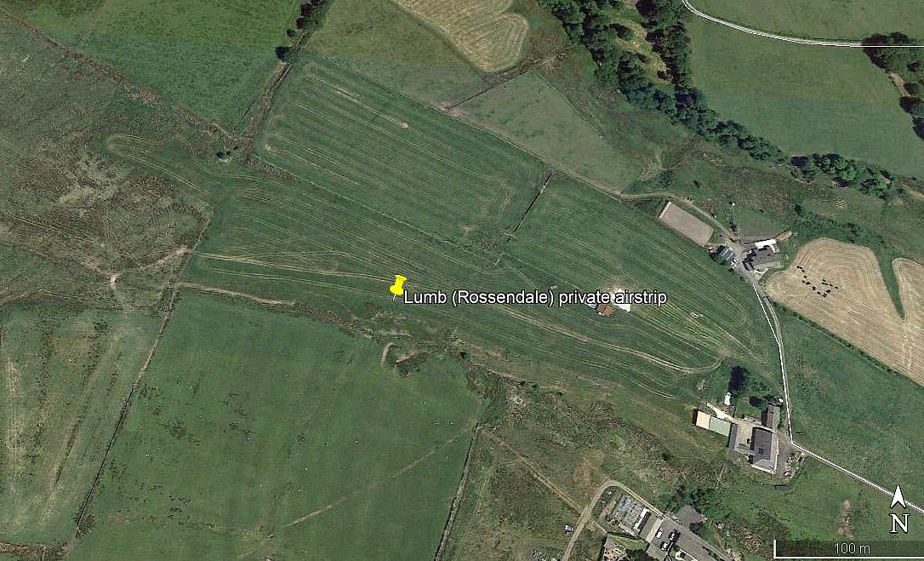Click the grey-roofed farm building beside the arena
The width and height of the screenshot is (924, 561).
click(x=761, y=257)
